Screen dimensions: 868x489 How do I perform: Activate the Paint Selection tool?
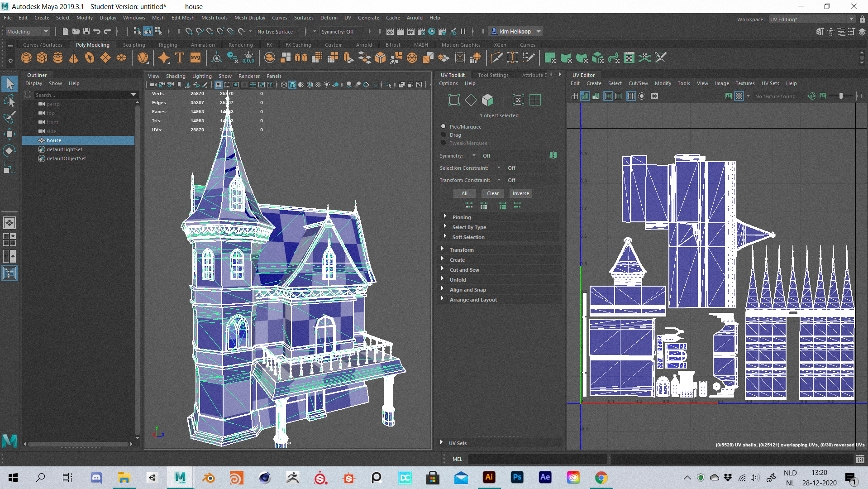(10, 117)
